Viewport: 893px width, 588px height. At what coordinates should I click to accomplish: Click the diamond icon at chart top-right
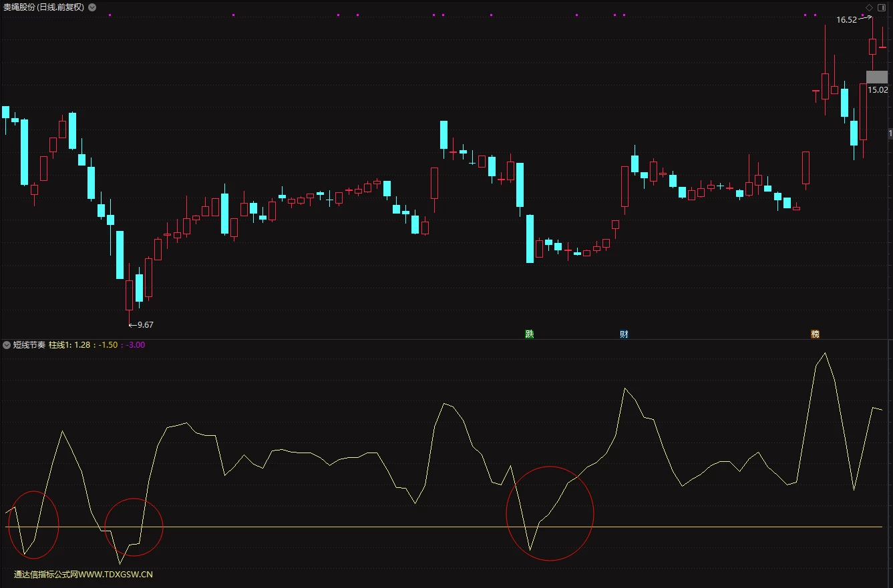pos(869,7)
